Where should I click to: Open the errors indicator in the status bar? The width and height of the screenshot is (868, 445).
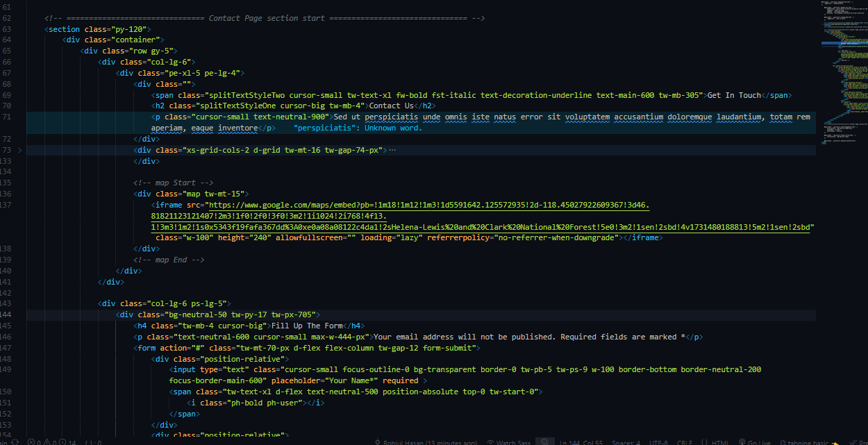click(x=32, y=442)
